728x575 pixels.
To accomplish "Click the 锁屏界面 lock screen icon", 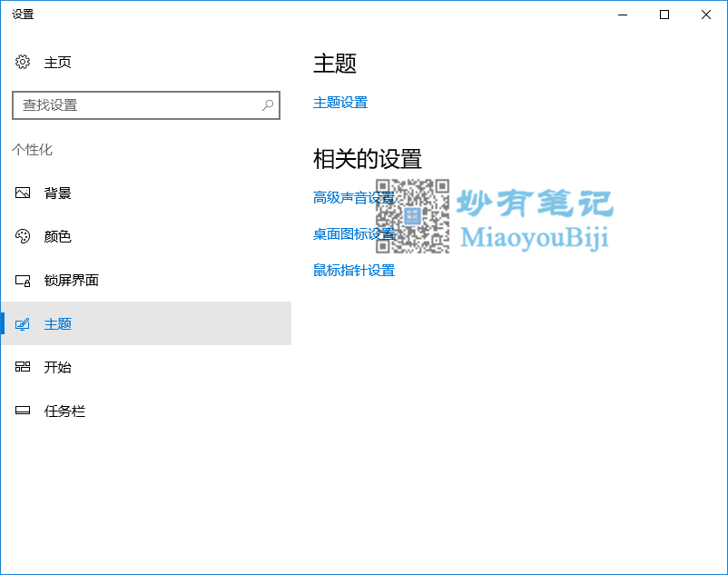I will click(x=23, y=280).
